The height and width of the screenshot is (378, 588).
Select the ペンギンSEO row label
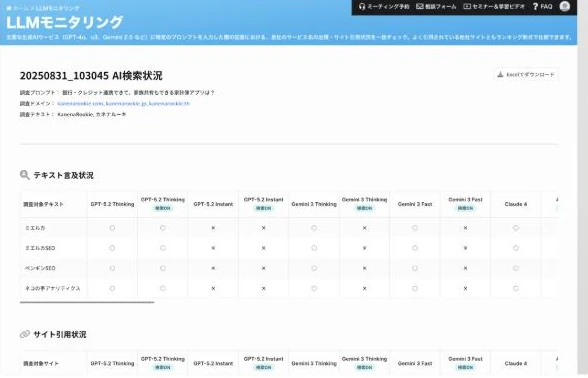coord(40,268)
